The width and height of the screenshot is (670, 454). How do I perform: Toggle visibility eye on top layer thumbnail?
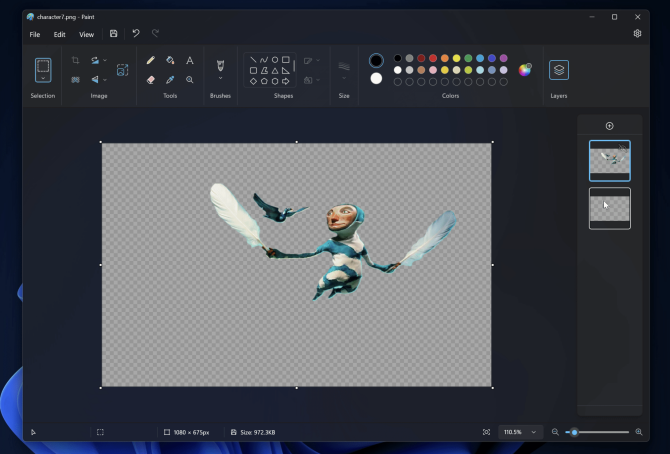click(623, 148)
